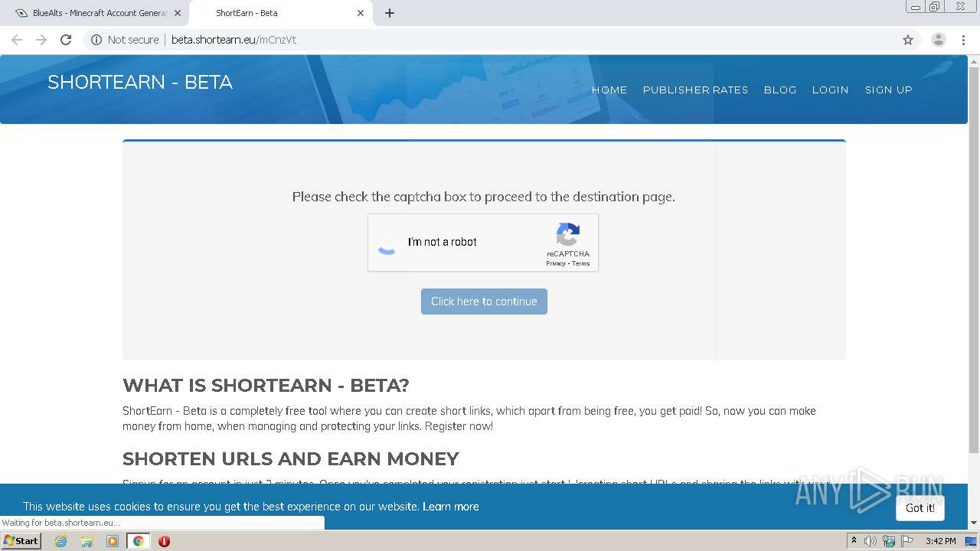Reload the page with refresh icon
Screen dimensions: 980x551
(x=66, y=40)
